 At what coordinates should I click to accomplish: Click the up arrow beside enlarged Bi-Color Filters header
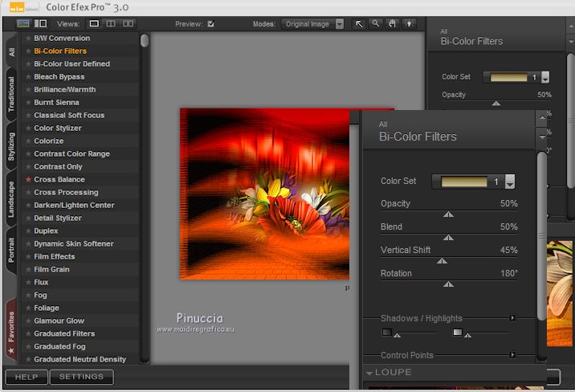coord(542,118)
